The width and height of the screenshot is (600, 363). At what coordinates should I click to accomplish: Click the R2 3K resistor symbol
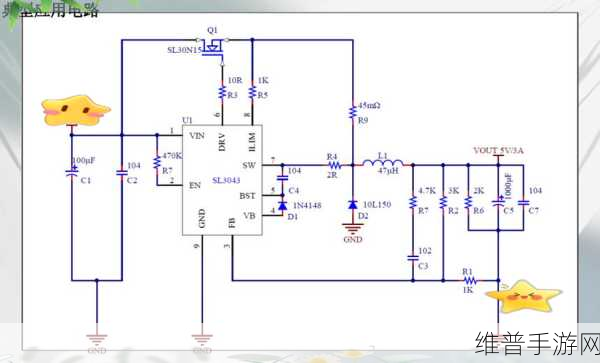click(443, 203)
